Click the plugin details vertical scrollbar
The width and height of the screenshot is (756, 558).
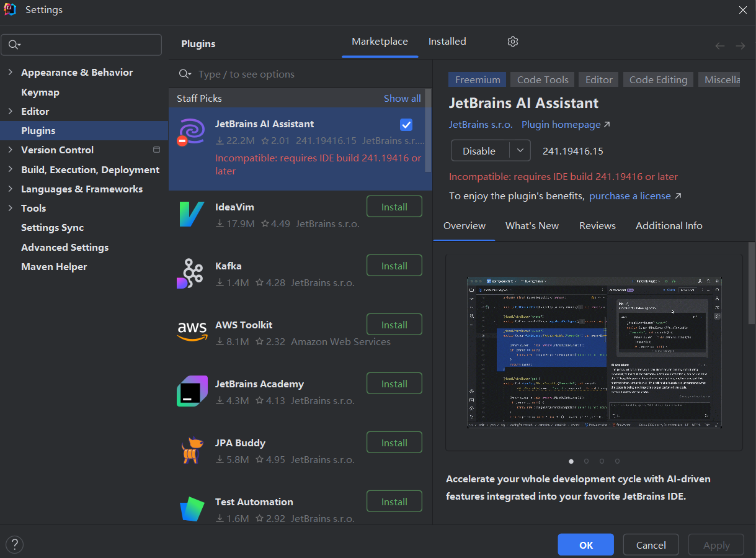[x=751, y=282]
